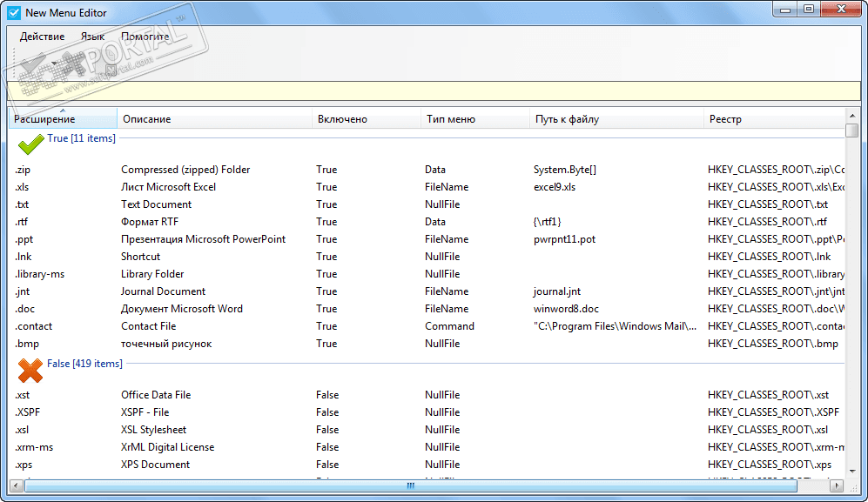This screenshot has width=868, height=502.
Task: Open the Язык menu
Action: (x=92, y=37)
